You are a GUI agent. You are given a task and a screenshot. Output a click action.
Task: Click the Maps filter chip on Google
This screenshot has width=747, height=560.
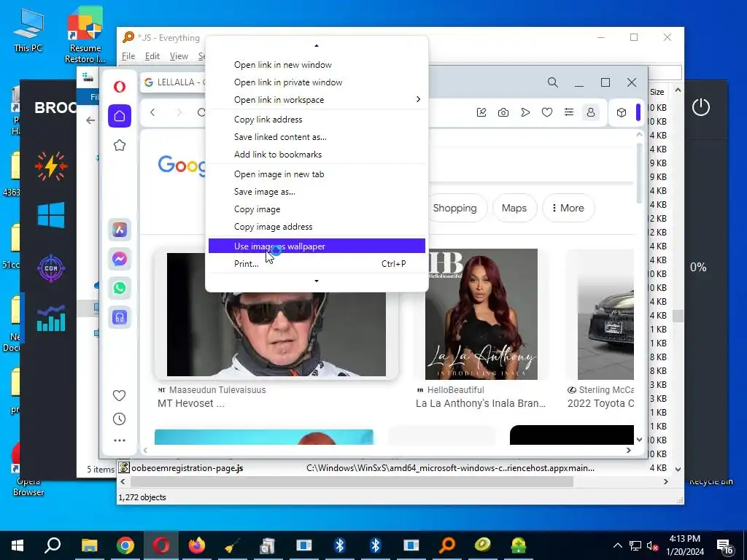[514, 208]
